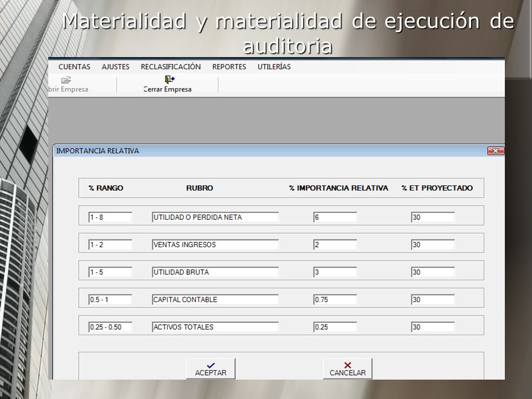Click the CAPITAL CONTABLE field
The image size is (532, 399).
[216, 300]
